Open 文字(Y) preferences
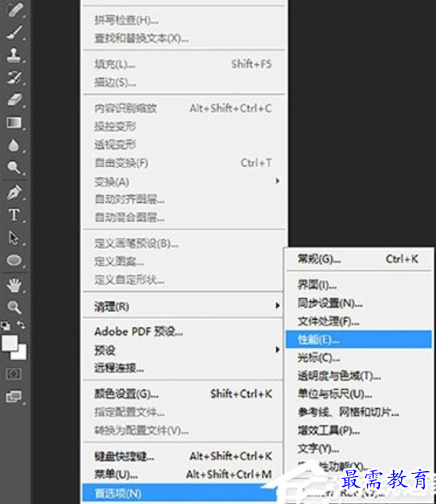 [x=359, y=449]
